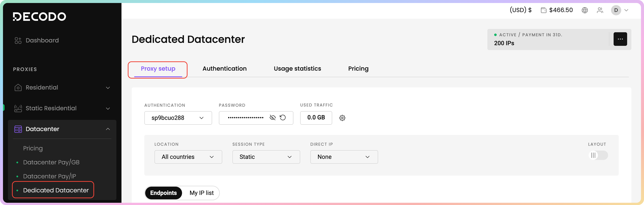Open the Direct IP None dropdown
This screenshot has width=644, height=205.
[x=344, y=157]
